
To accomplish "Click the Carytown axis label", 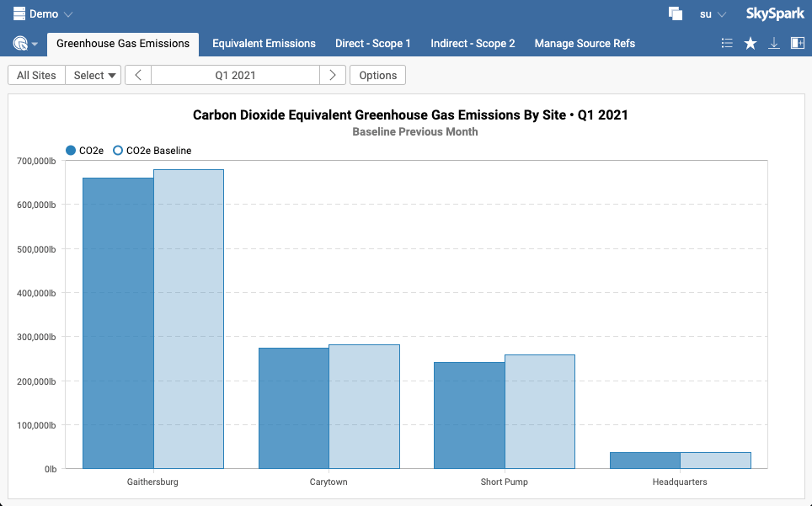I will pos(329,482).
